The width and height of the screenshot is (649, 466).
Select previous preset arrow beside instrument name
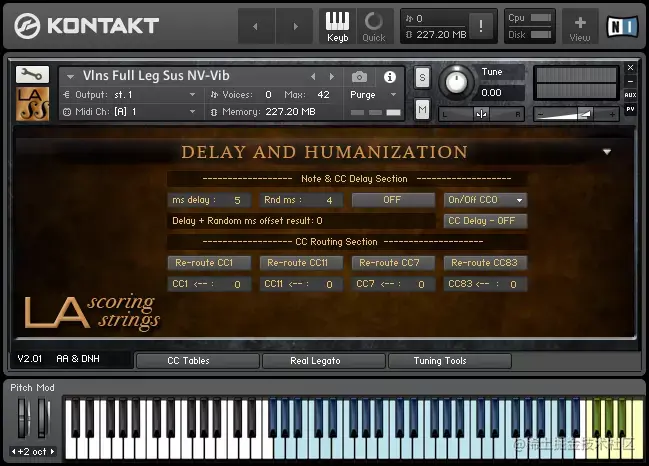coord(313,77)
